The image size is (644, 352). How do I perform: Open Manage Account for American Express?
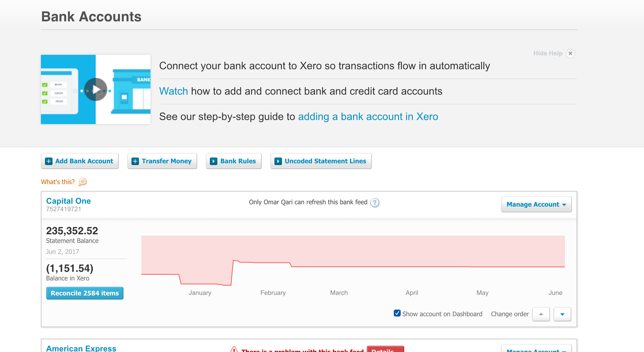click(536, 350)
